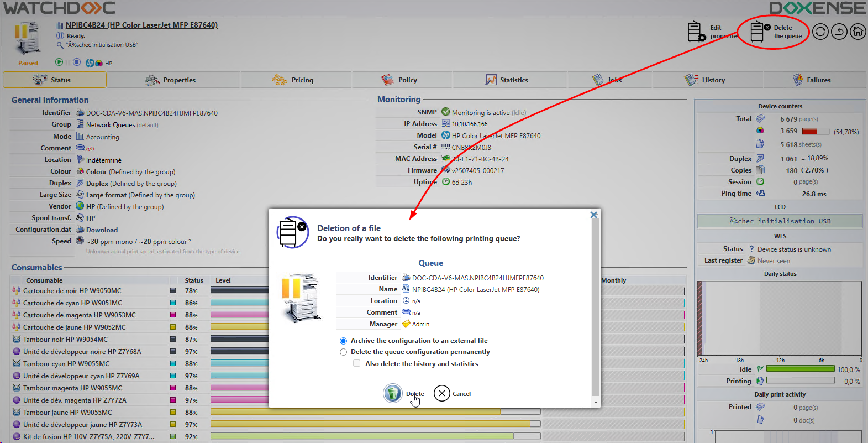Click the Total pages counter icon
The width and height of the screenshot is (868, 443).
[760, 118]
